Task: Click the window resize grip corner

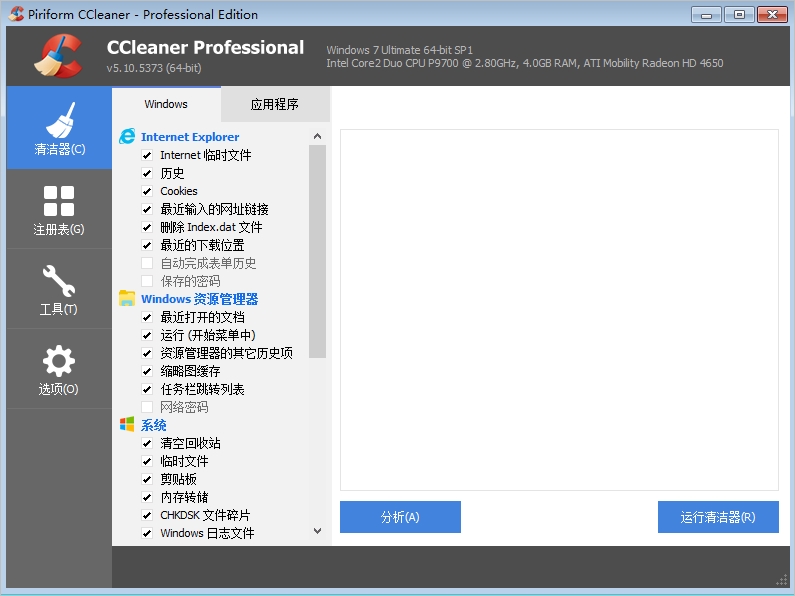Action: 782,580
